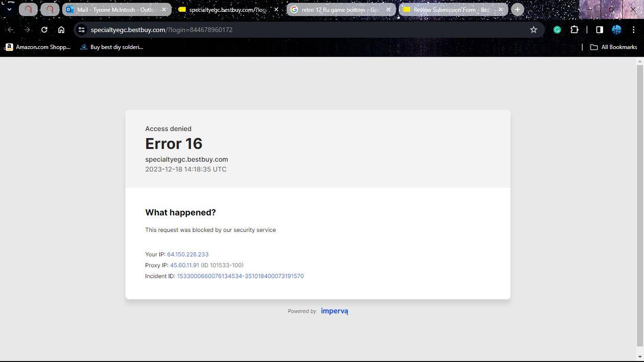Image resolution: width=644 pixels, height=362 pixels.
Task: Open the Chrome three-dot menu
Action: [x=633, y=30]
